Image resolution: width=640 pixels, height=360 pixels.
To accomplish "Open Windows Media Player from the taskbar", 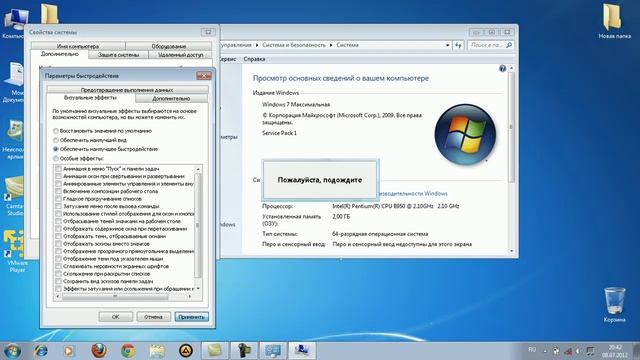I will [x=69, y=351].
